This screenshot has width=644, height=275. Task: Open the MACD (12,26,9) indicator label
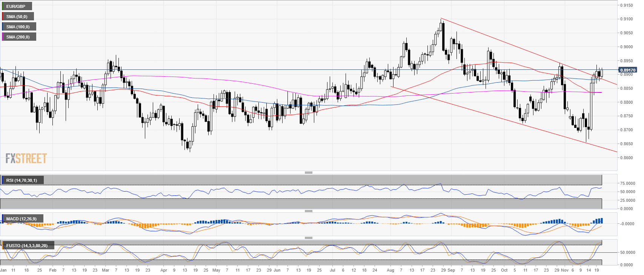pos(22,219)
